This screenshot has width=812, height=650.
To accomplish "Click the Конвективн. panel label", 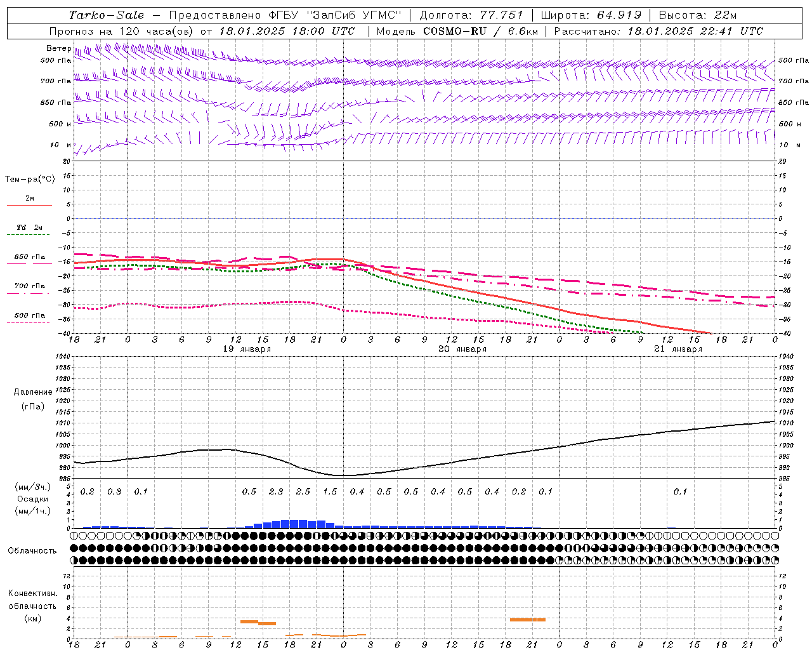I will (x=33, y=594).
